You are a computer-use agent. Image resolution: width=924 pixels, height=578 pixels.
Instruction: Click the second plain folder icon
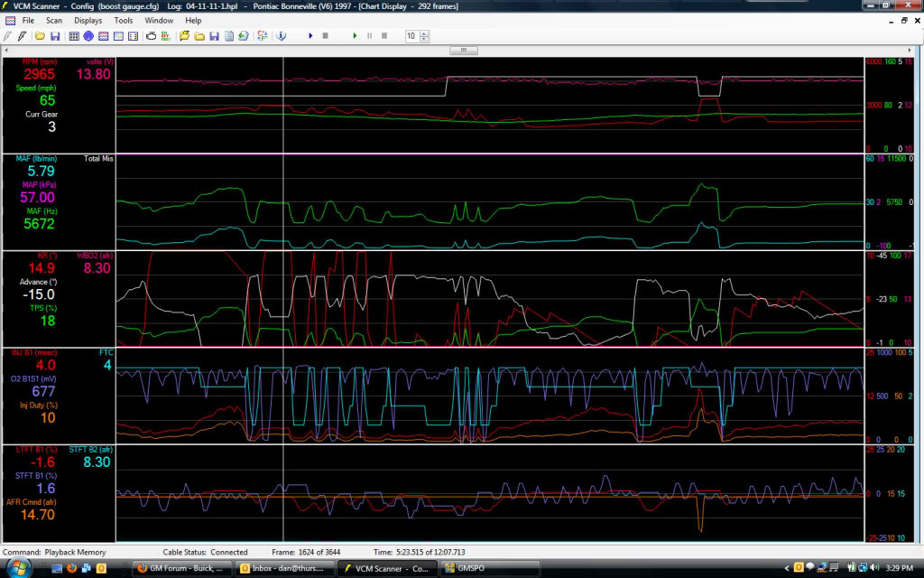(199, 36)
